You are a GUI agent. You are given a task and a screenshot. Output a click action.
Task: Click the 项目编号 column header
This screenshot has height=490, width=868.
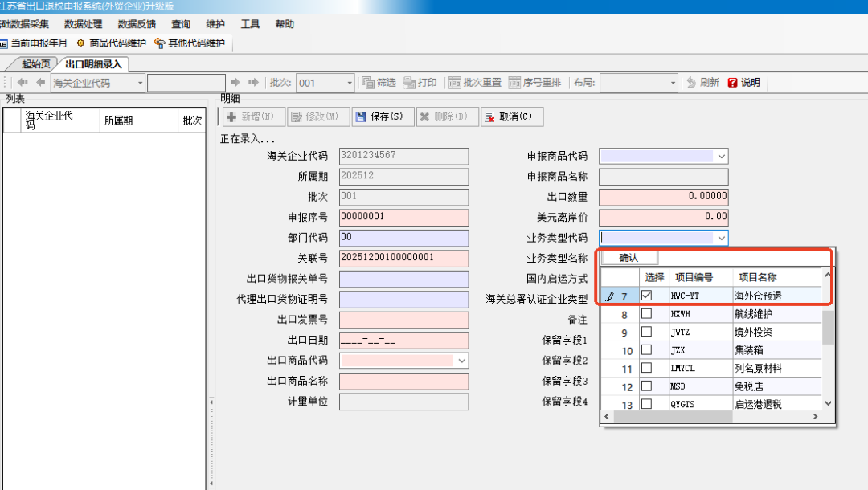pos(693,277)
